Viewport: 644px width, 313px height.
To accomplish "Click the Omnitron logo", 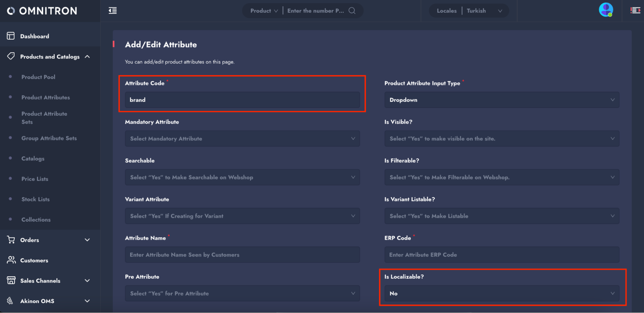I will 42,11.
